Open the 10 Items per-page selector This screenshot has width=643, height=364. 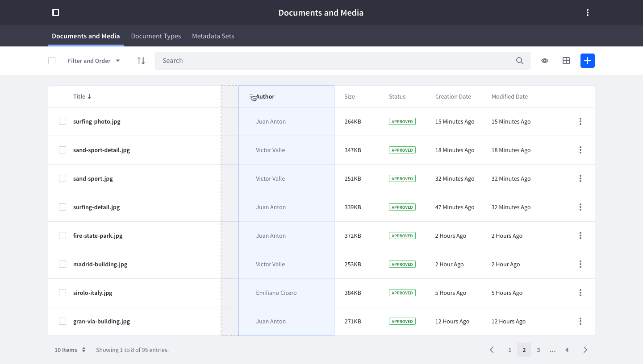(x=70, y=350)
